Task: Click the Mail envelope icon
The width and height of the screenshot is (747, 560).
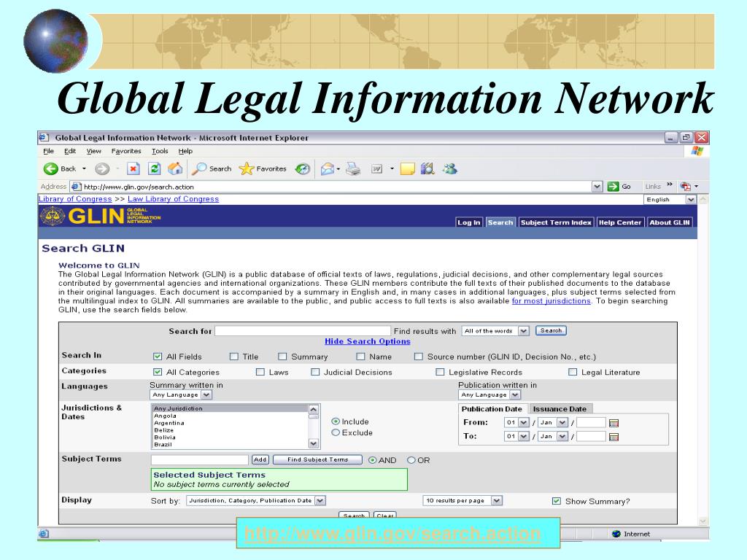Action: tap(328, 168)
